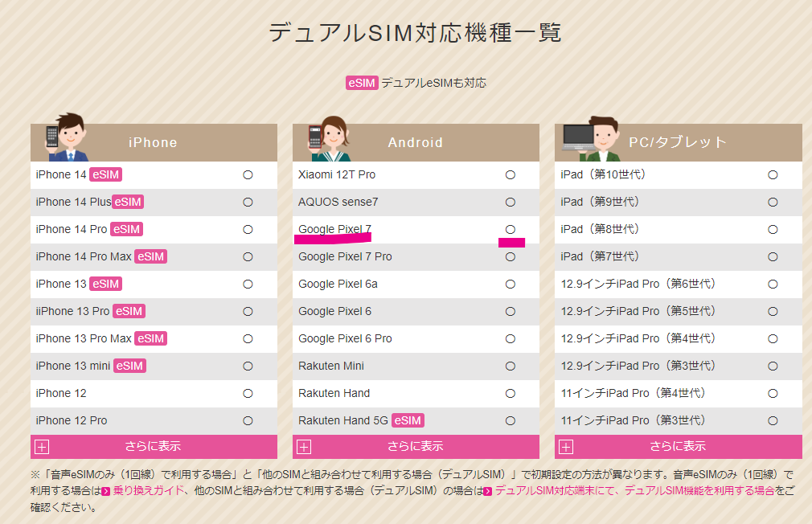Click the plus icon in Android column footer

(x=304, y=447)
